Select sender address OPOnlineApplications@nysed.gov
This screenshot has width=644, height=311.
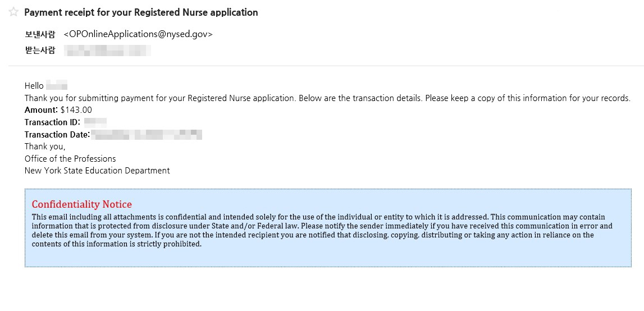pos(139,34)
